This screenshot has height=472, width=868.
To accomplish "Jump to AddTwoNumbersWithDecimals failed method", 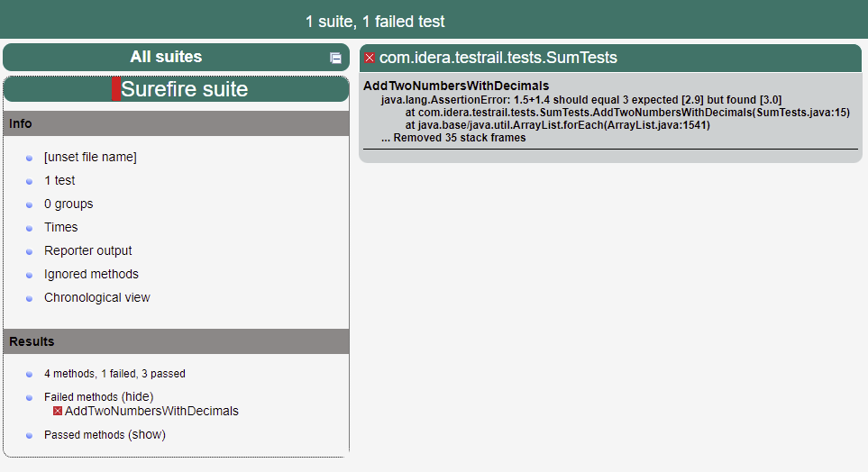I will pos(151,412).
